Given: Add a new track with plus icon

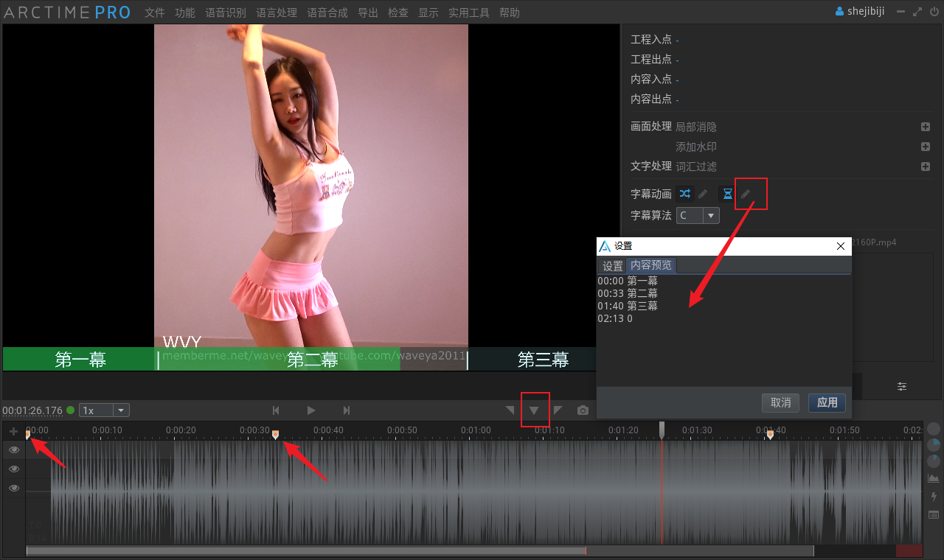Looking at the screenshot, I should coord(13,431).
